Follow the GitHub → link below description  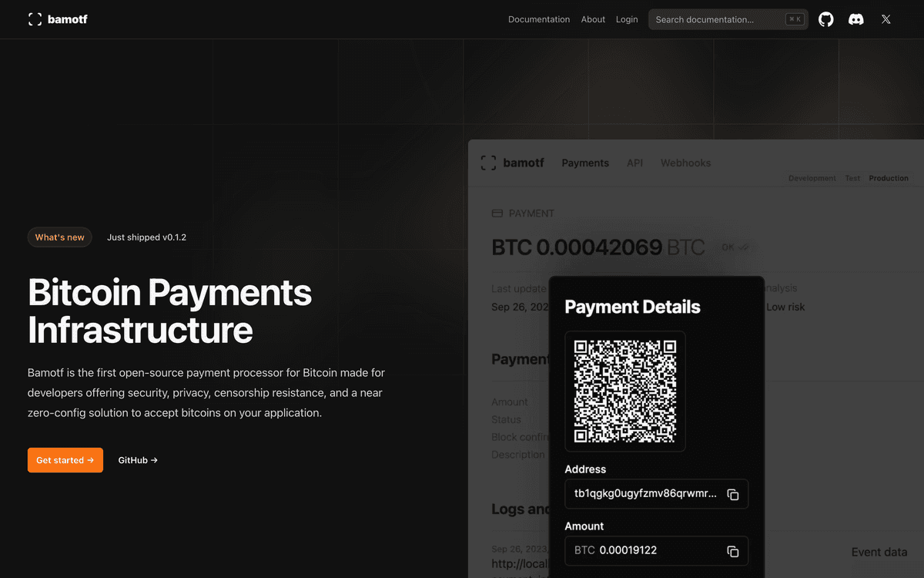tap(138, 460)
